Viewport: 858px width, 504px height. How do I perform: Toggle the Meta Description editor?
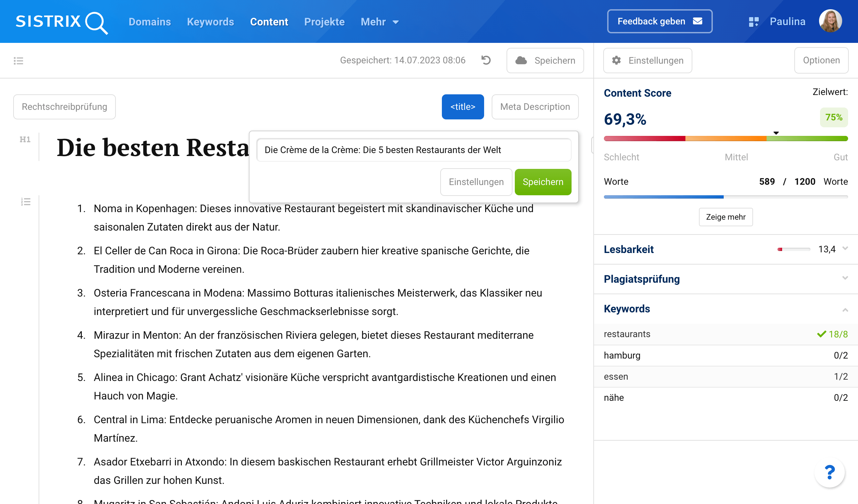click(535, 107)
